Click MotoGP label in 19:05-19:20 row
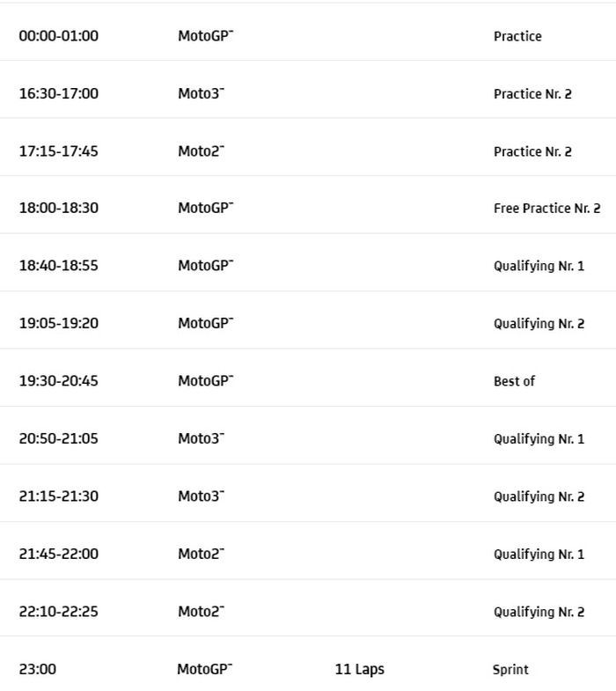 (x=205, y=323)
